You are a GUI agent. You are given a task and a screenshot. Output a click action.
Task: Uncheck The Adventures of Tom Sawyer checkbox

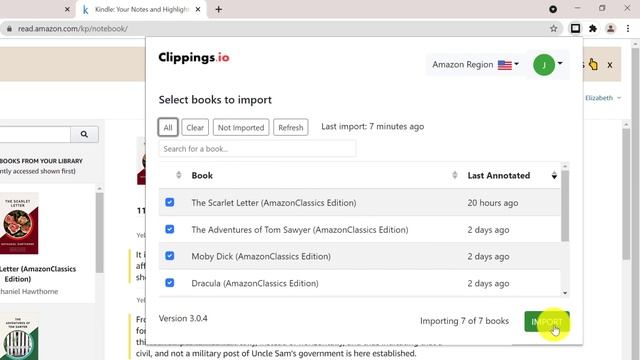coord(170,229)
